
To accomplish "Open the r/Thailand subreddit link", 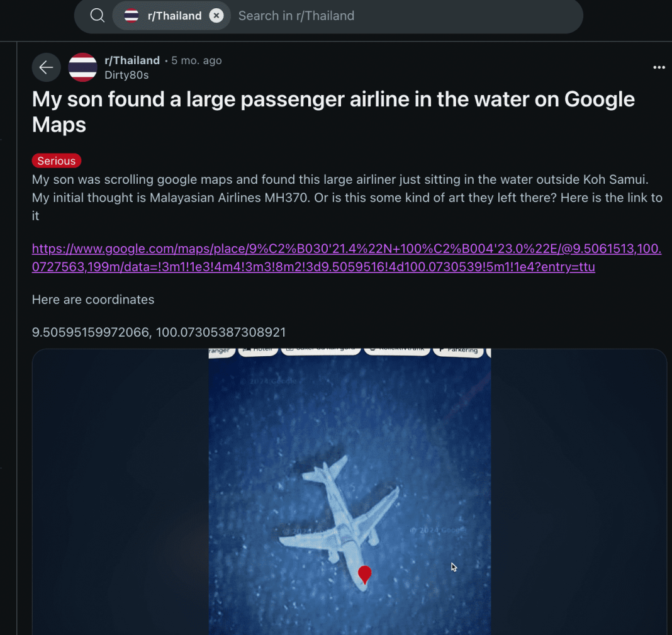I will click(x=132, y=60).
